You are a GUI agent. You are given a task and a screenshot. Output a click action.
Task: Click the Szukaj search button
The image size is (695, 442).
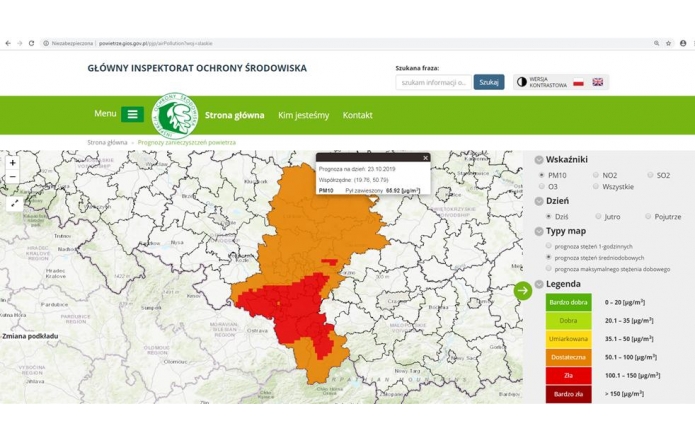[x=489, y=82]
